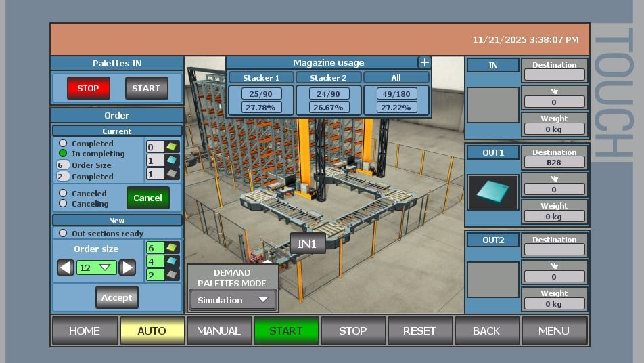Switch to MANUAL mode
This screenshot has width=644, height=363.
click(218, 330)
